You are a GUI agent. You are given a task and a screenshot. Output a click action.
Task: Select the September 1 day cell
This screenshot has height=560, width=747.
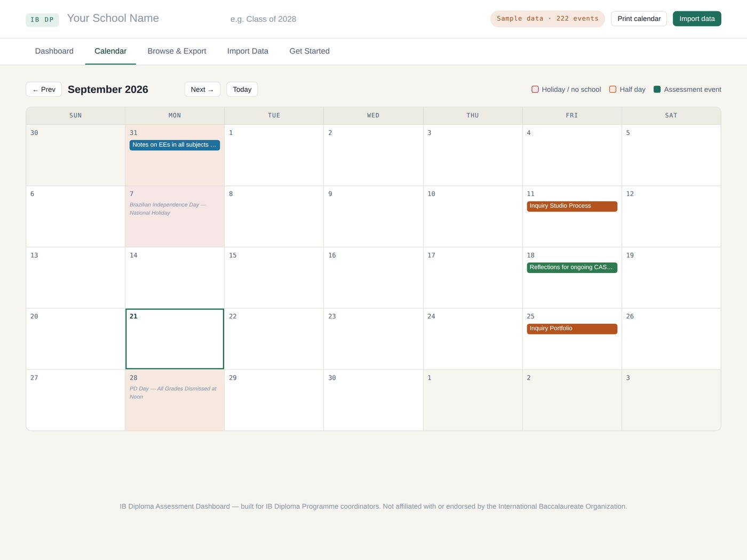[274, 155]
